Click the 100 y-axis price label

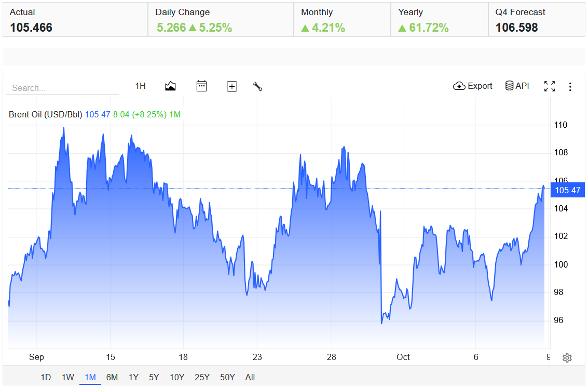[x=560, y=264]
